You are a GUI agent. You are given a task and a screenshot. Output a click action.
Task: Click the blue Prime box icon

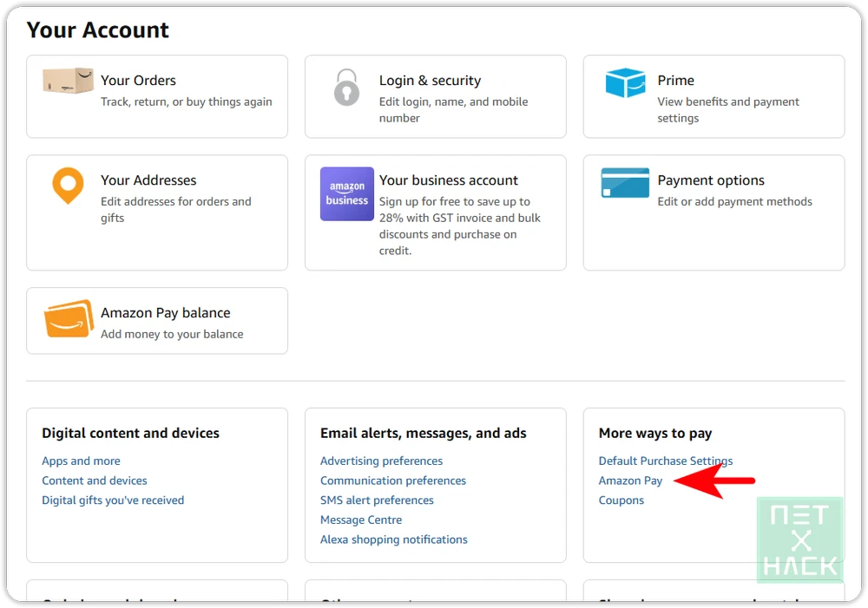625,82
